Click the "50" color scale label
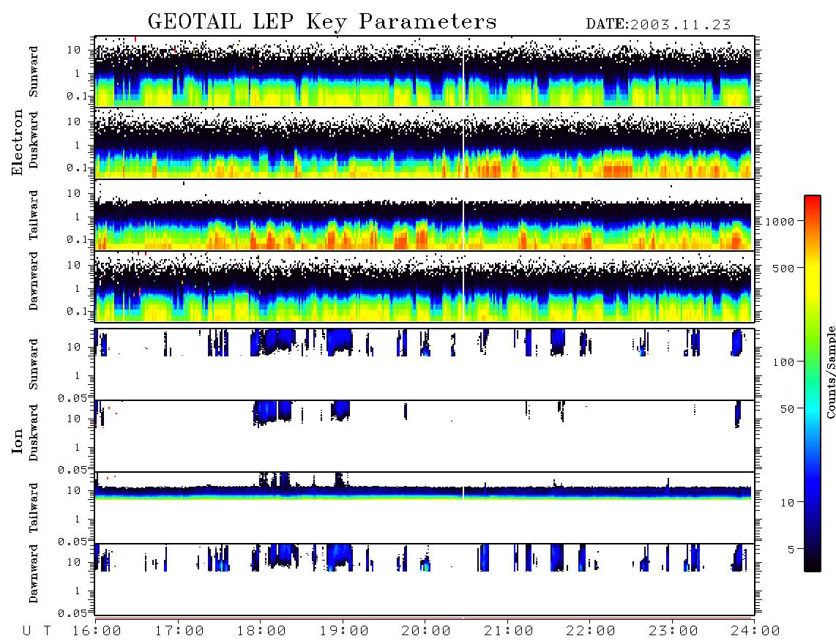Image resolution: width=836 pixels, height=644 pixels. click(788, 409)
